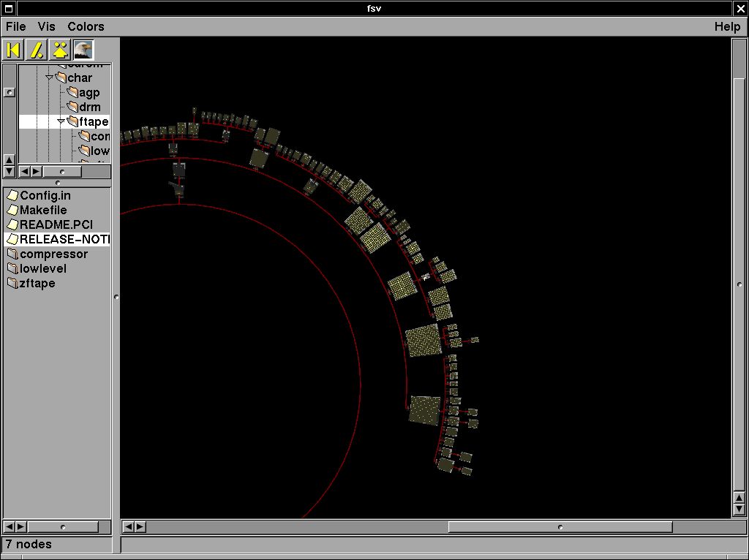Open the Vis menu

pos(47,26)
